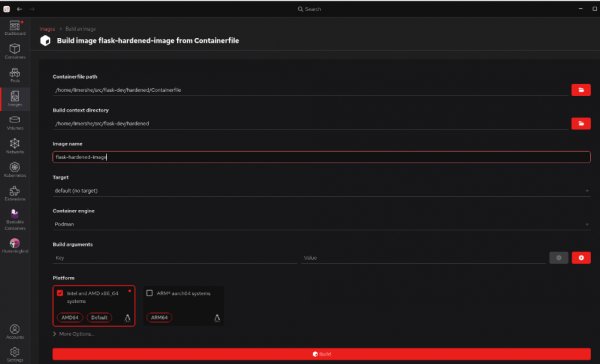Click the forward navigation arrow
Screen dimensions: 600x364
pyautogui.click(x=32, y=9)
